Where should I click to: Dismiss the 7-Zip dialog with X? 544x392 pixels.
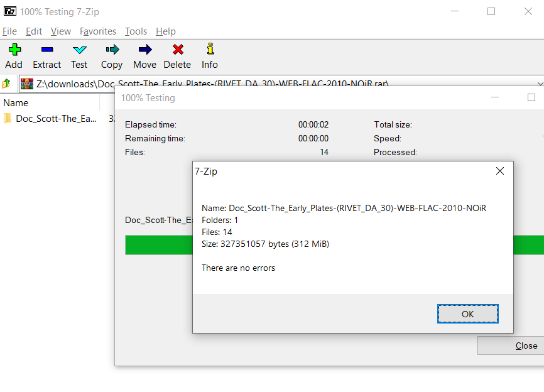point(500,171)
